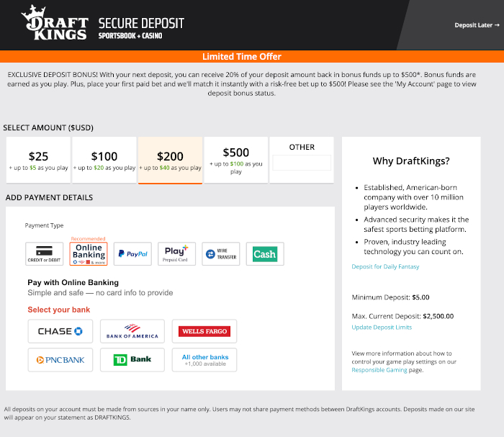The width and height of the screenshot is (504, 437).
Task: Pick the Wells Fargo bank tile
Action: pos(204,331)
